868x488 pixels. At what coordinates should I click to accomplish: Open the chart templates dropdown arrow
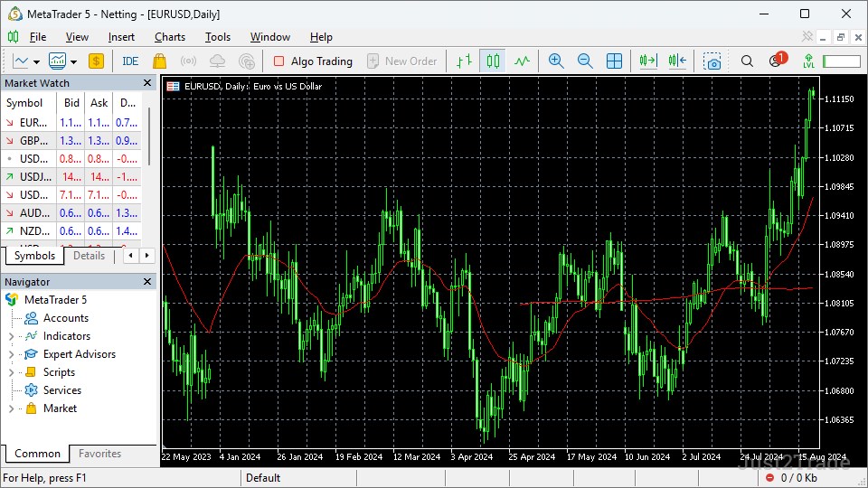(x=36, y=62)
